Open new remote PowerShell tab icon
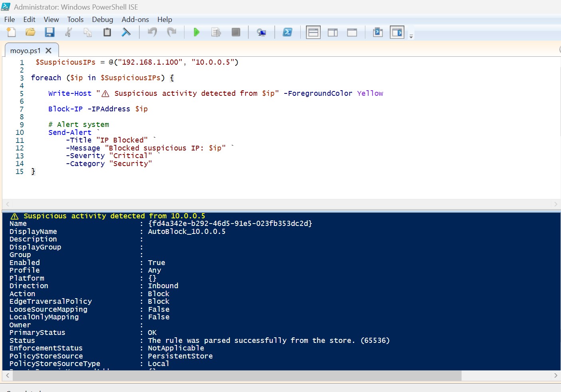Screen dimensions: 561x392 (x=262, y=32)
